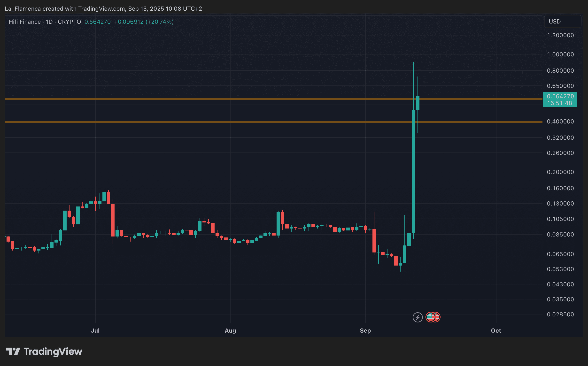Click the 0.320000 price axis label

(x=560, y=138)
